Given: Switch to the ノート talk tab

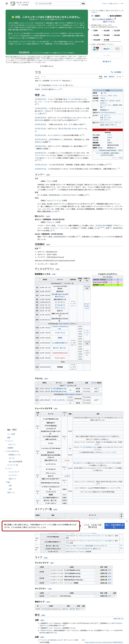Looking at the screenshot, I should (x=43, y=77).
